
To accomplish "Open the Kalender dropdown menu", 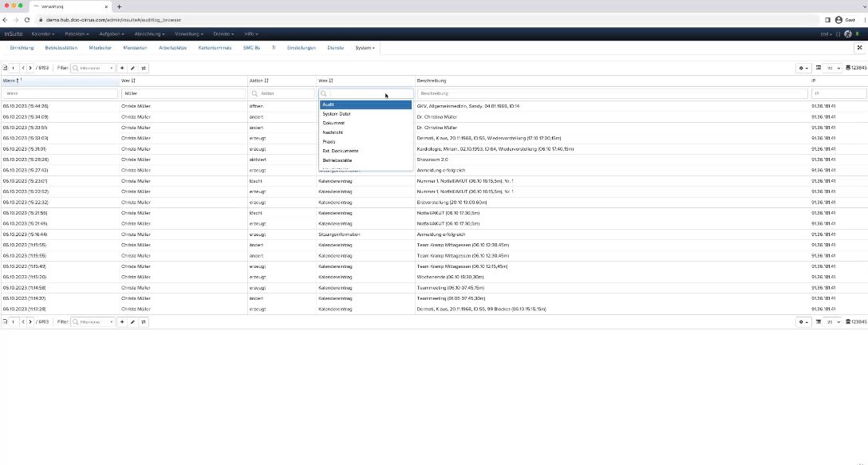I will 43,33.
